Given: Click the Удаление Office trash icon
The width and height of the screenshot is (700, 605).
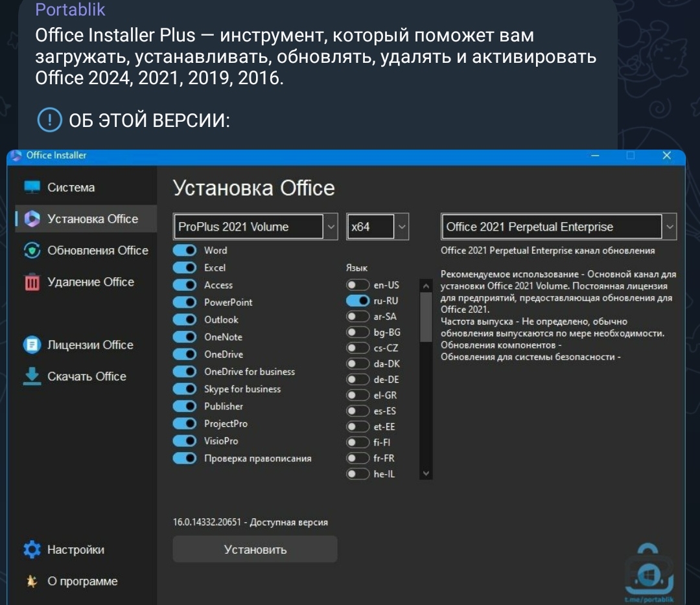Looking at the screenshot, I should coord(32,282).
